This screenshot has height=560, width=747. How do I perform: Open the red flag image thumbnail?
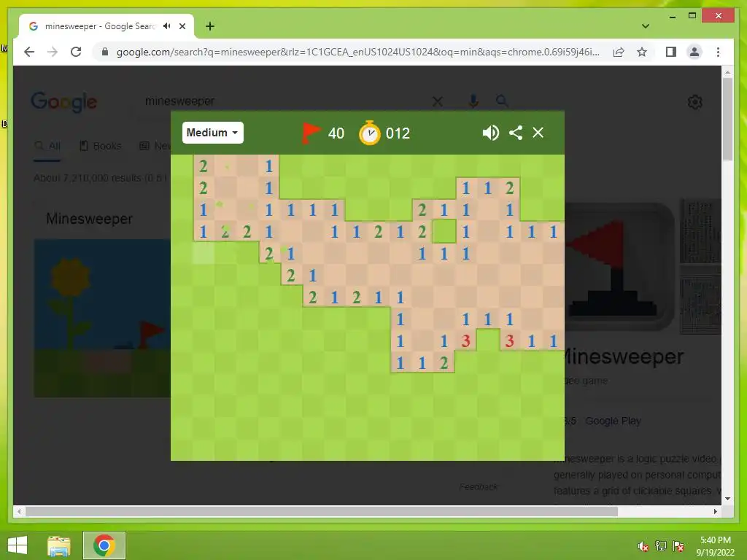click(x=619, y=267)
